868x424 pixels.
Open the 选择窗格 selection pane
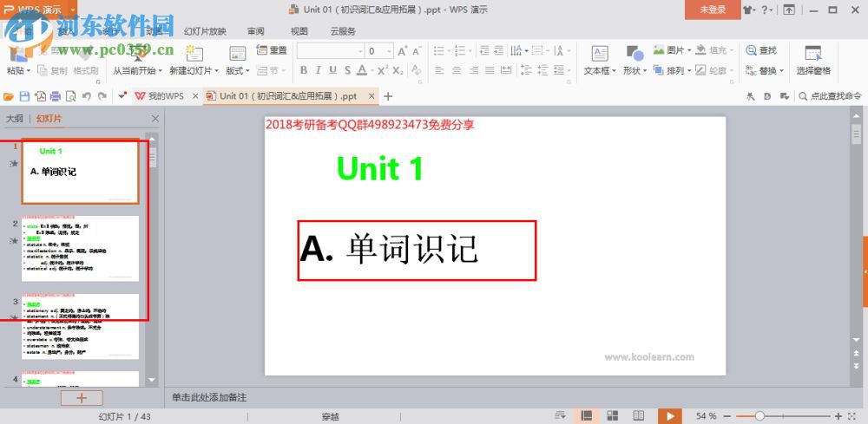click(813, 61)
